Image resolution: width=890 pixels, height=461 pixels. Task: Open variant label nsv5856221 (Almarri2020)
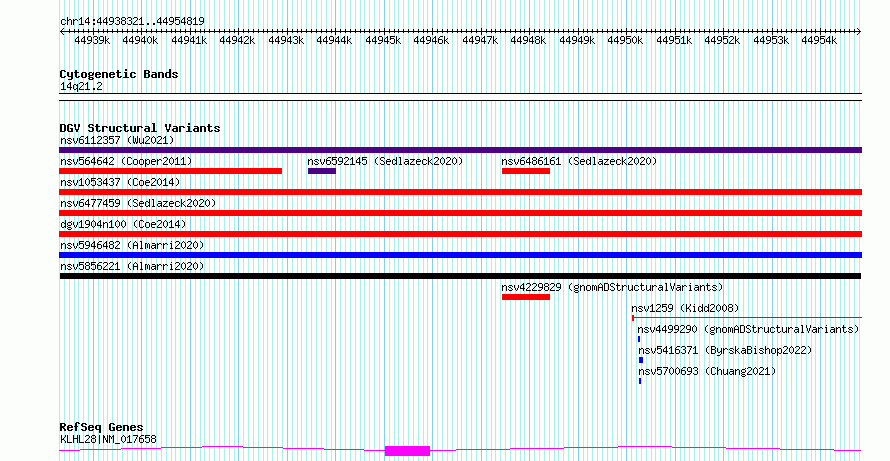132,266
